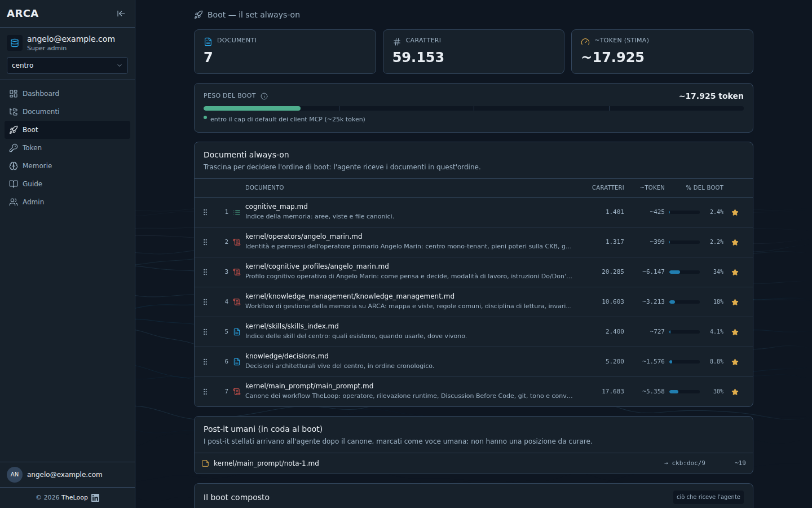Open the centro workspace dropdown
This screenshot has width=812, height=508.
tap(67, 65)
